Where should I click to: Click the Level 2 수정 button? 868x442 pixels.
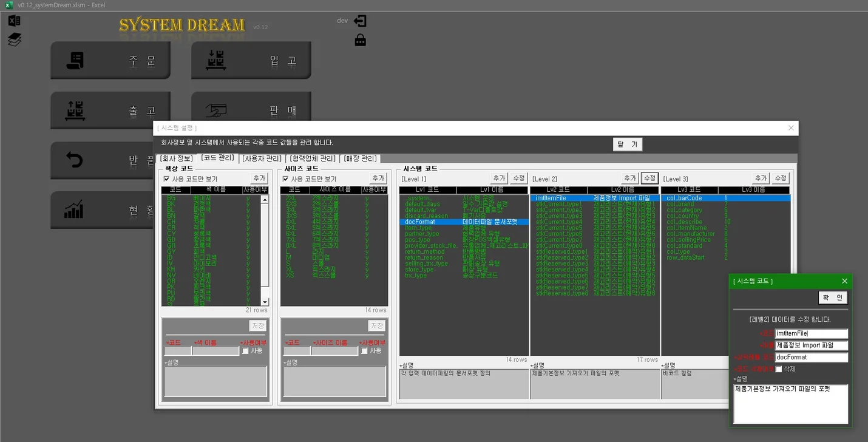click(x=649, y=178)
